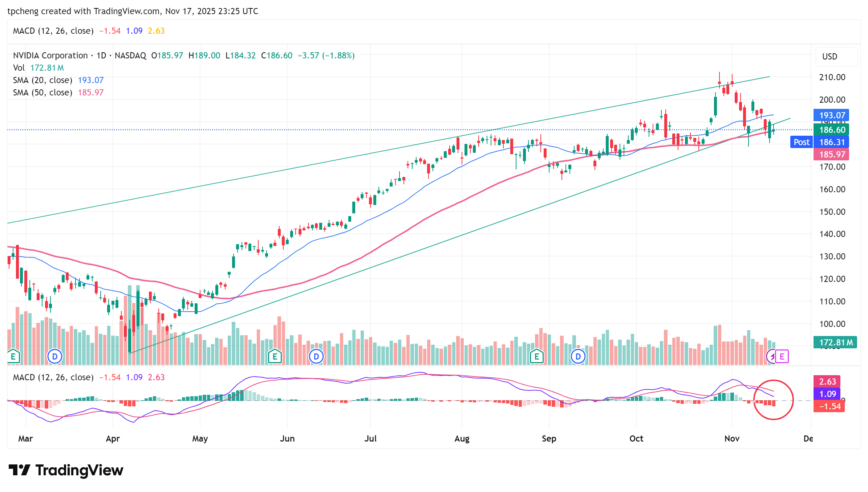Image resolution: width=868 pixels, height=492 pixels.
Task: Click the earnings marker in late August
Action: (536, 356)
